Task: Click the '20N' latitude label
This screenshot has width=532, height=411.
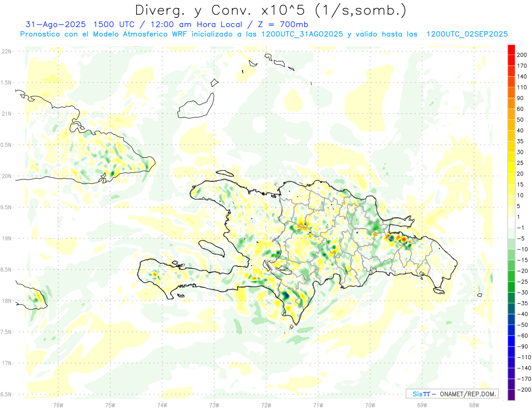Action: (x=6, y=176)
